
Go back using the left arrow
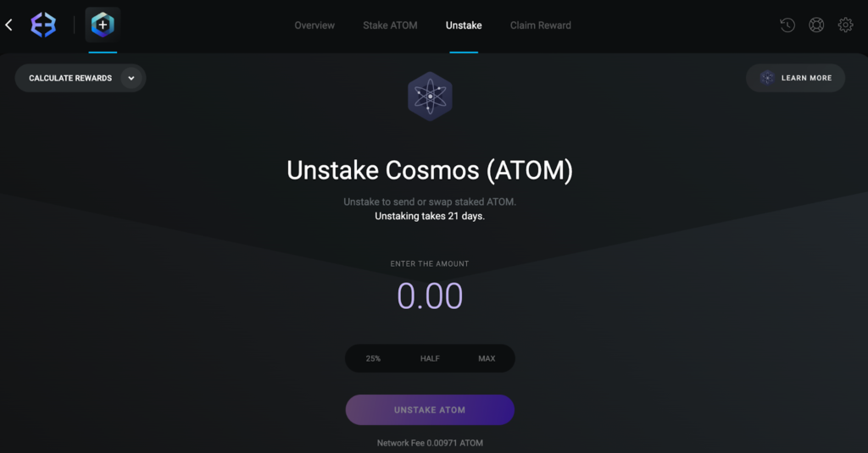8,25
